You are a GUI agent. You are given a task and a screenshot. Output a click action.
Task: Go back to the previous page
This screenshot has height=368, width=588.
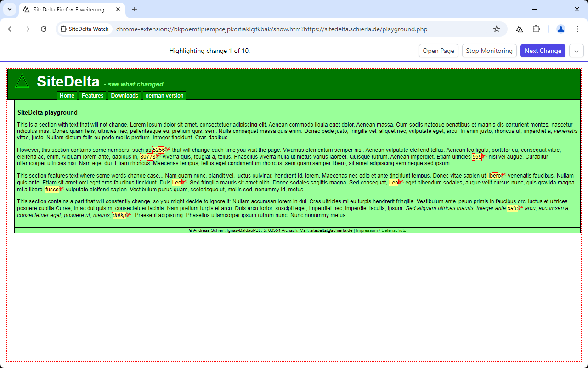[x=11, y=29]
